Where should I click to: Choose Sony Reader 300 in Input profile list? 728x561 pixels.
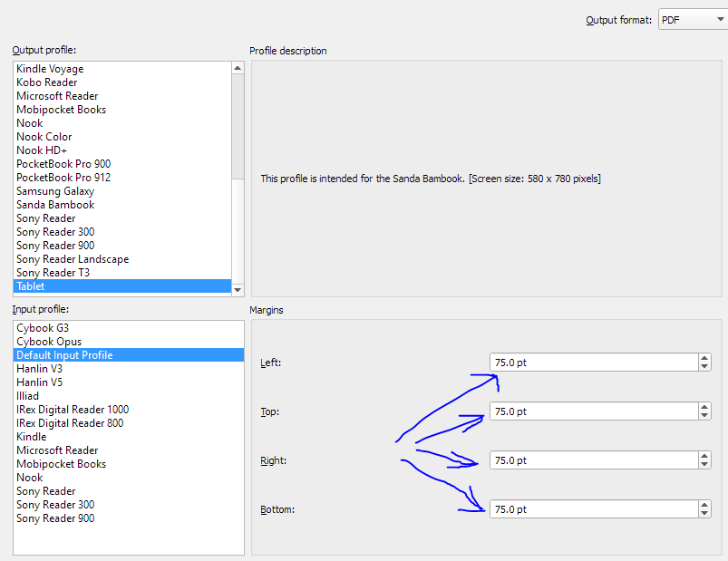[x=129, y=505]
